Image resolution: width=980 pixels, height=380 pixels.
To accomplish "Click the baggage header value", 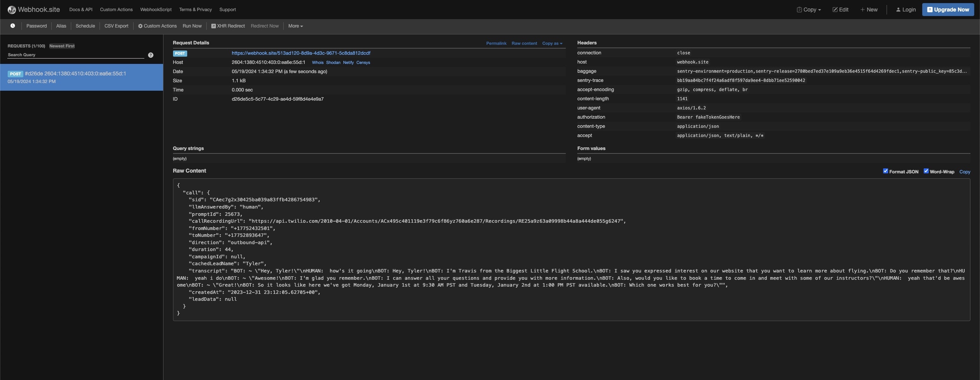I will (x=822, y=71).
